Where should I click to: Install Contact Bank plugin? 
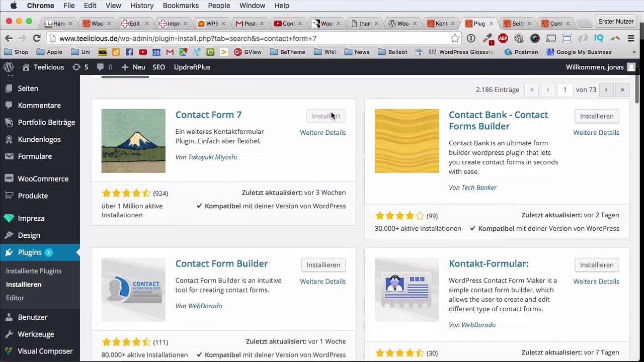597,116
